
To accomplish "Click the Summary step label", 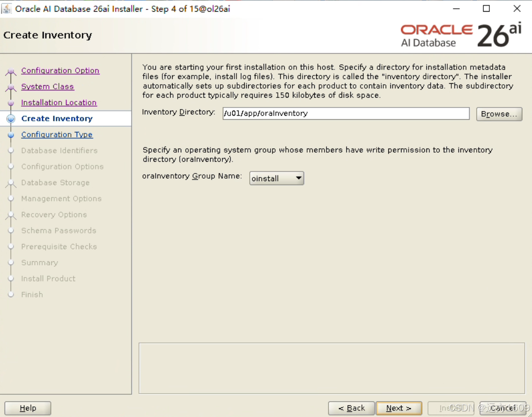I will coord(40,263).
